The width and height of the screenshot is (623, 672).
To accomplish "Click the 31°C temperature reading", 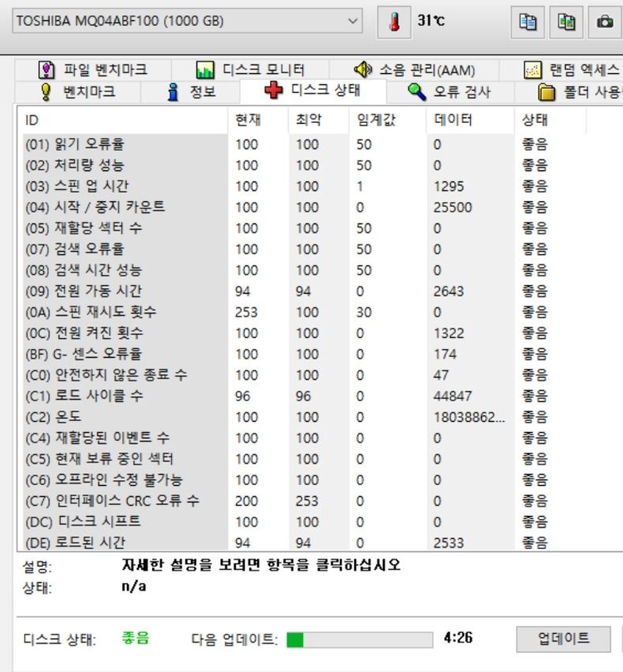I will coord(431,20).
